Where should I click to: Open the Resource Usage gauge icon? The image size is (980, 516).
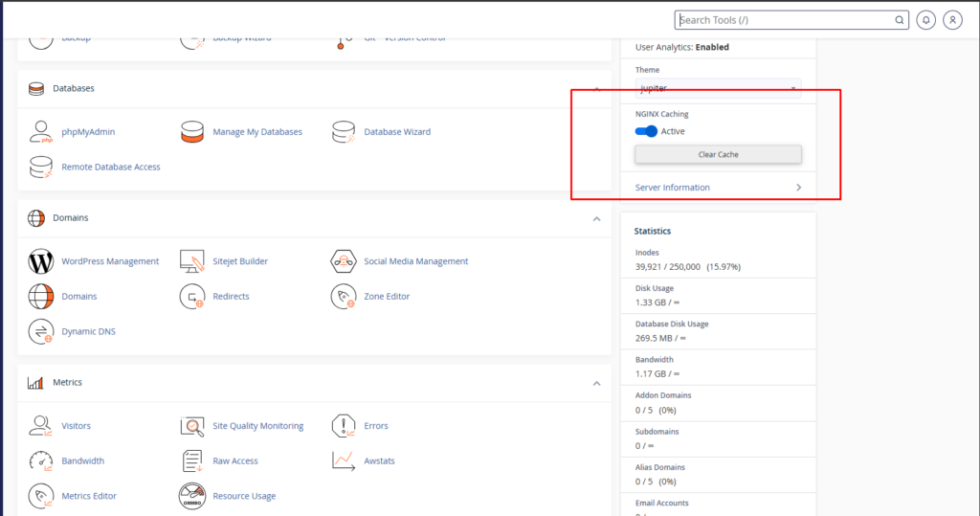(x=191, y=496)
